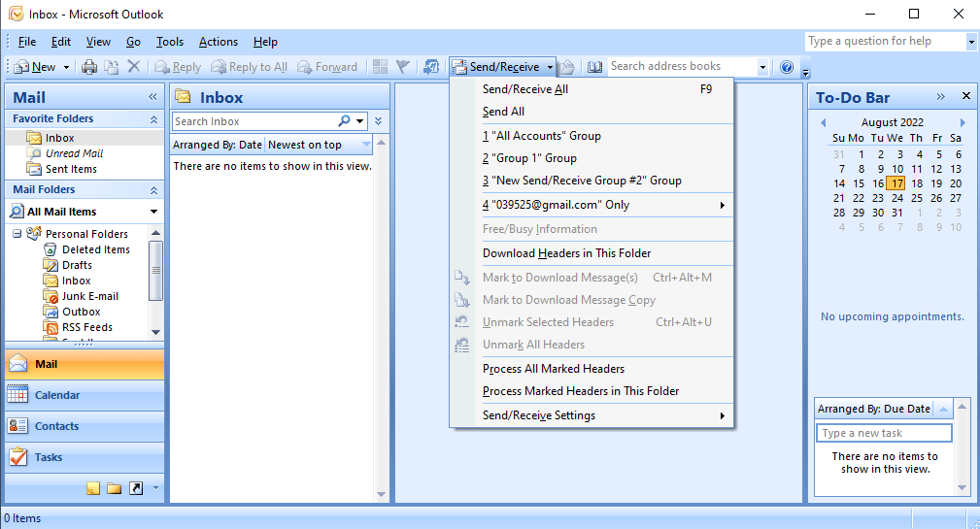Expand the Query Builder double chevron

(378, 120)
